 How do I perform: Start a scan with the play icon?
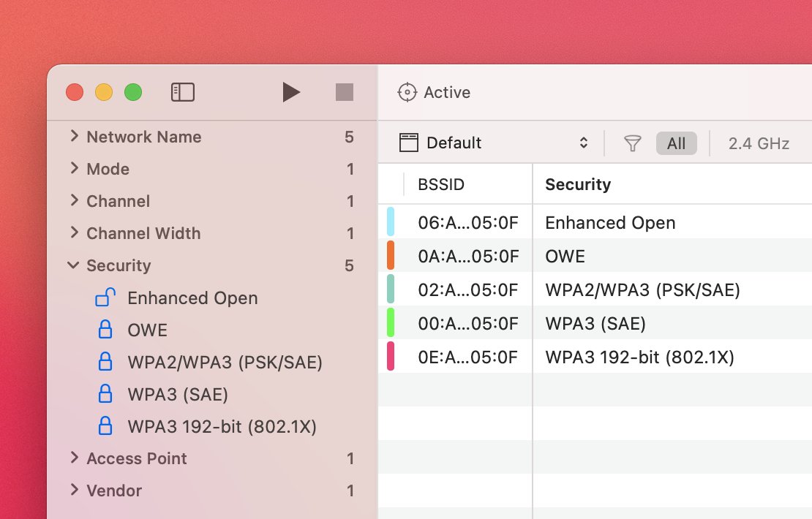click(x=291, y=91)
